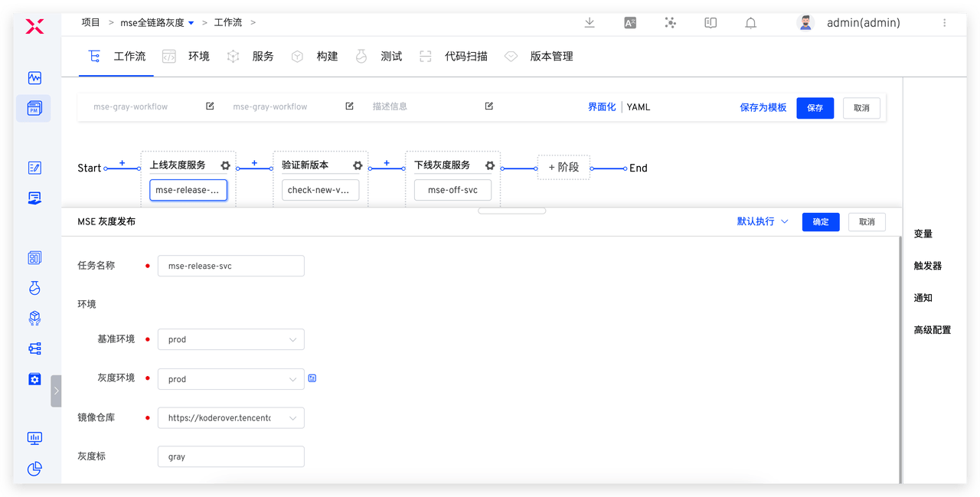Click the gear icon on 上线灰度服务 stage

coord(225,165)
